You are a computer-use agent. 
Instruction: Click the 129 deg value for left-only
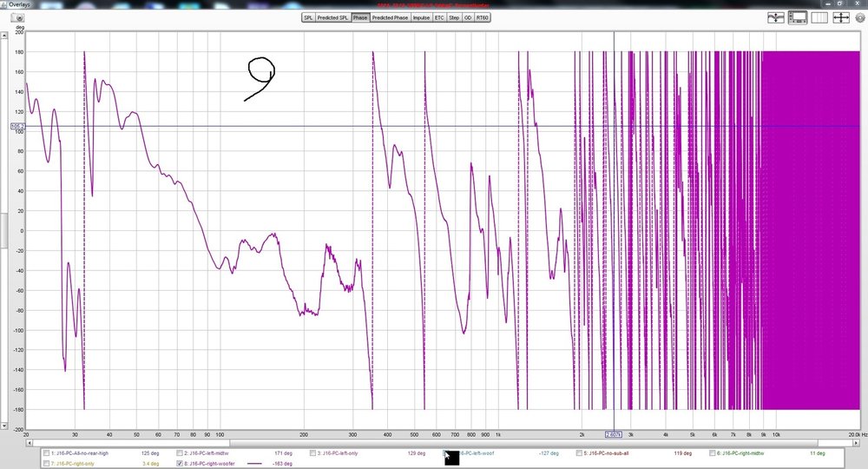(x=417, y=453)
